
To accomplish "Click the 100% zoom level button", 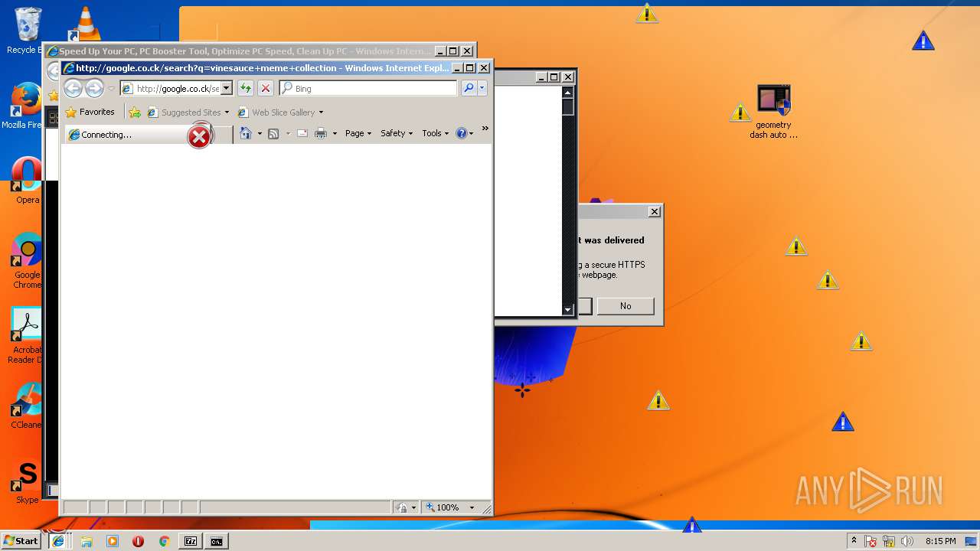I will pos(443,507).
